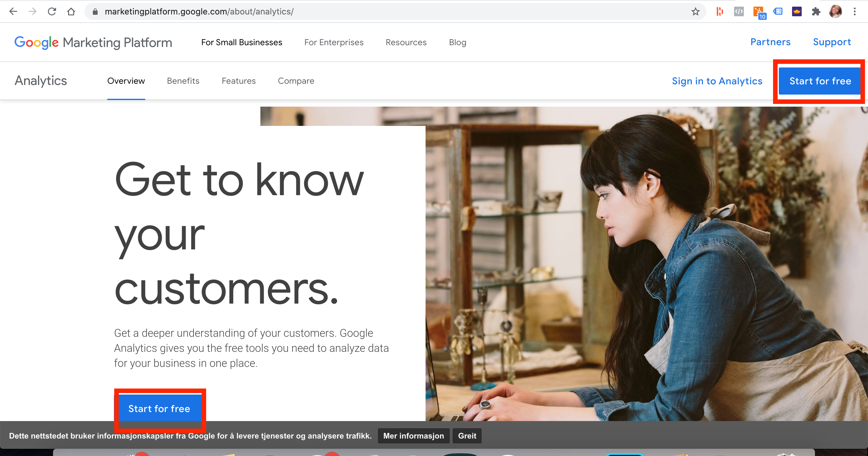Click the 'Get to know your customers.' headline
The image size is (868, 456).
click(x=239, y=233)
